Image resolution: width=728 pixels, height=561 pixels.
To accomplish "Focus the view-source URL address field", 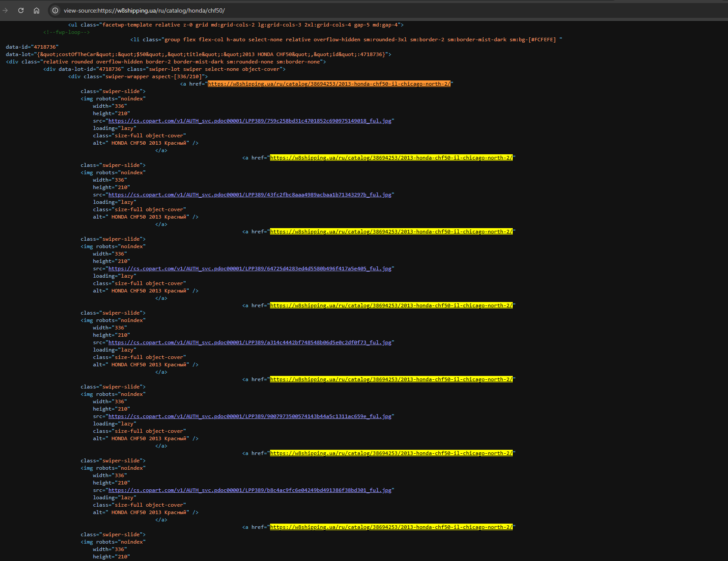I will [x=144, y=10].
